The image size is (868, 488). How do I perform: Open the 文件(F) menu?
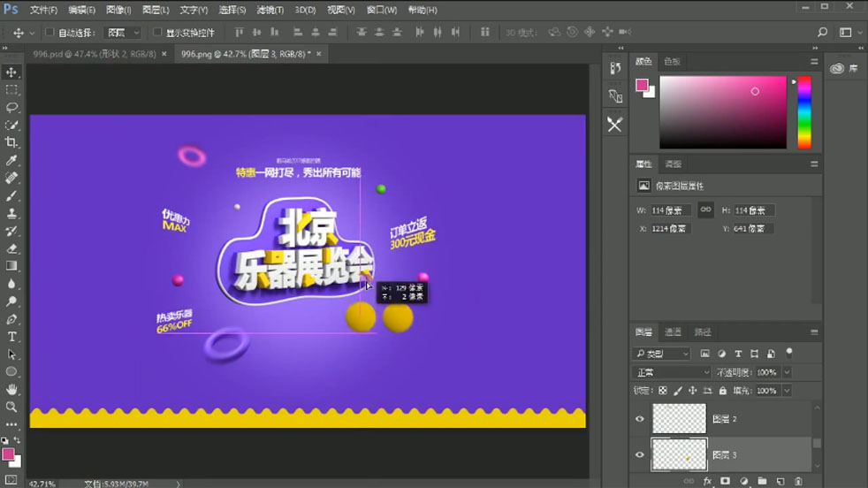click(x=43, y=10)
